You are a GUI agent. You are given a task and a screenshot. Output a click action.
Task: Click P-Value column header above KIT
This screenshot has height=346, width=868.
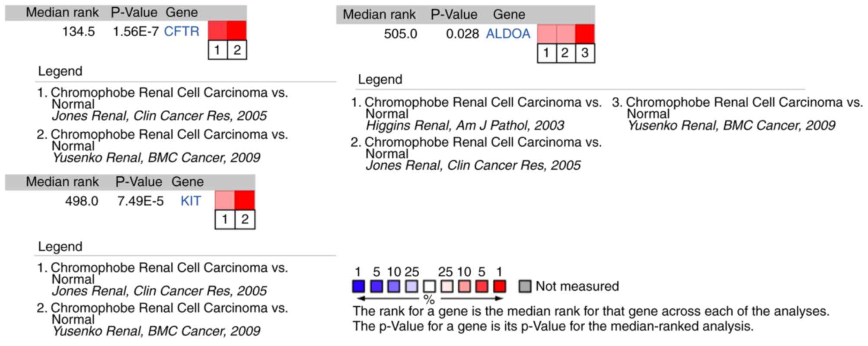tap(138, 182)
